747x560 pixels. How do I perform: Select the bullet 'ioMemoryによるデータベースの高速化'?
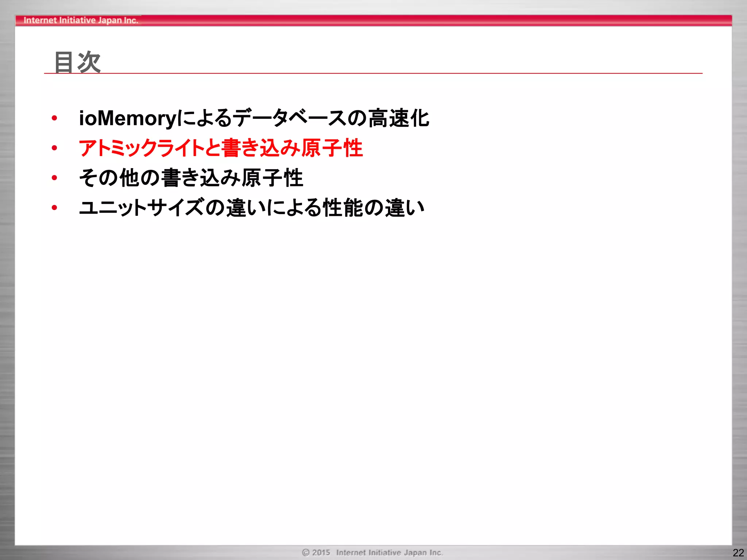pos(254,118)
